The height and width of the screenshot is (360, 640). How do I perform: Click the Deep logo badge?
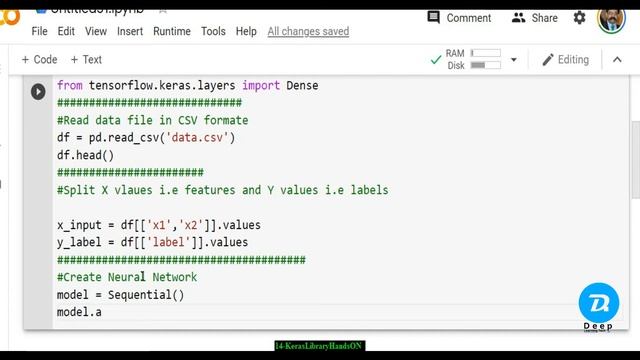(x=599, y=306)
